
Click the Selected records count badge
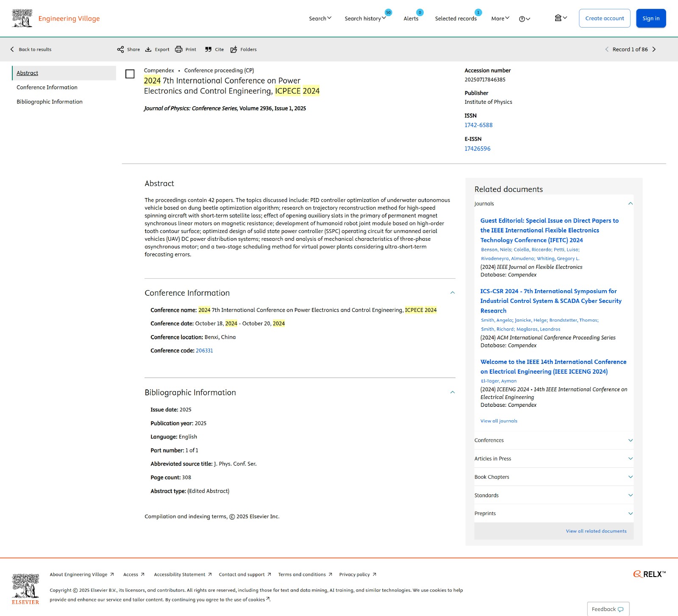[478, 12]
